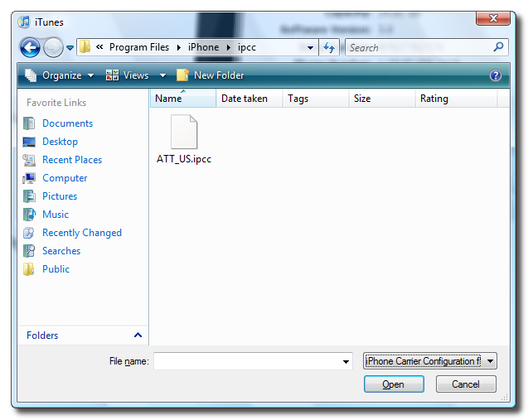This screenshot has height=420, width=528.
Task: Open the Organize menu
Action: (62, 75)
